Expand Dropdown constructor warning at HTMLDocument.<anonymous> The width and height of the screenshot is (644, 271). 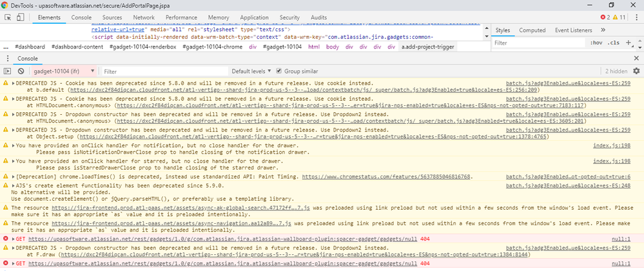pos(14,114)
